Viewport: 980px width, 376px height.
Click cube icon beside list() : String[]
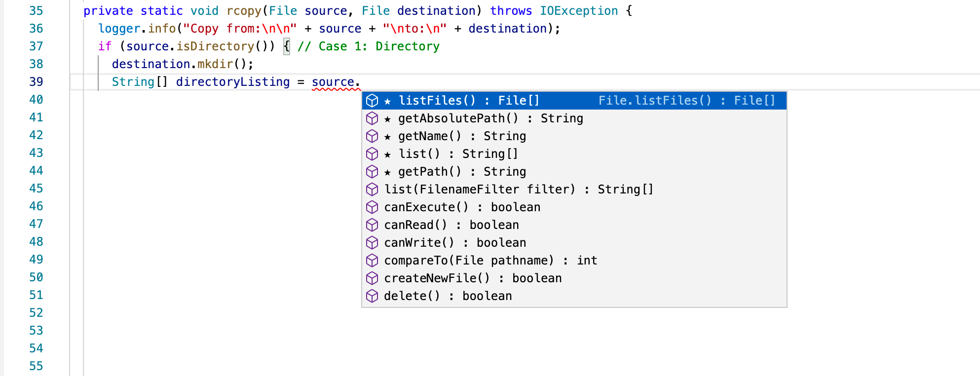372,154
